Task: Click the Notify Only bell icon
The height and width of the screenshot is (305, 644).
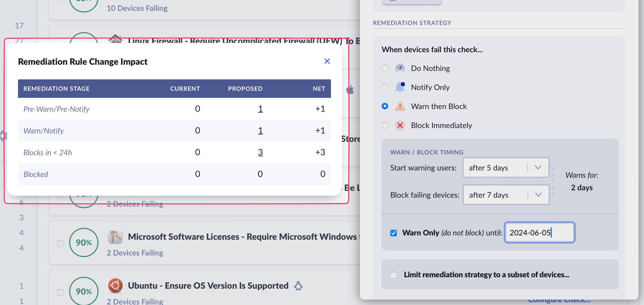Action: pyautogui.click(x=400, y=87)
